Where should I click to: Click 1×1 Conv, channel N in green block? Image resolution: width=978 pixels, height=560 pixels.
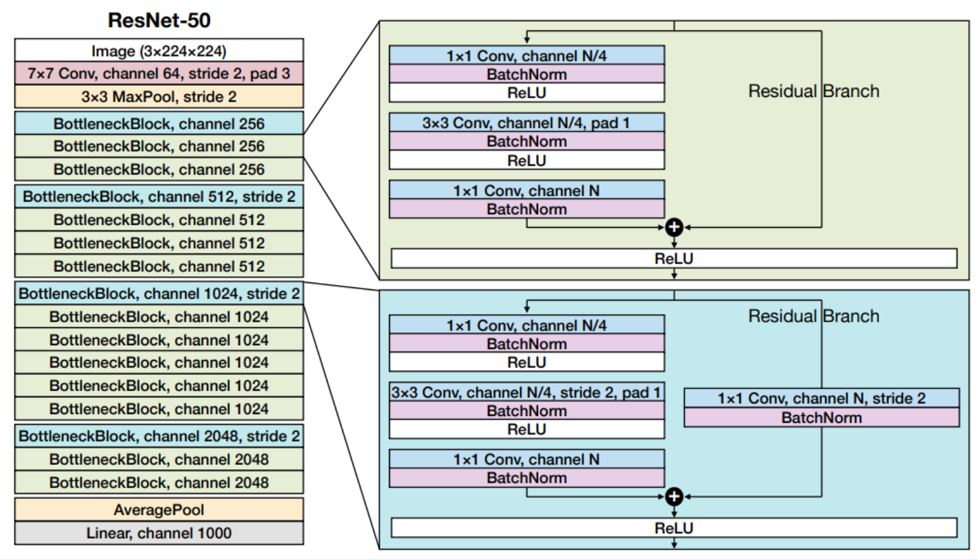527,190
